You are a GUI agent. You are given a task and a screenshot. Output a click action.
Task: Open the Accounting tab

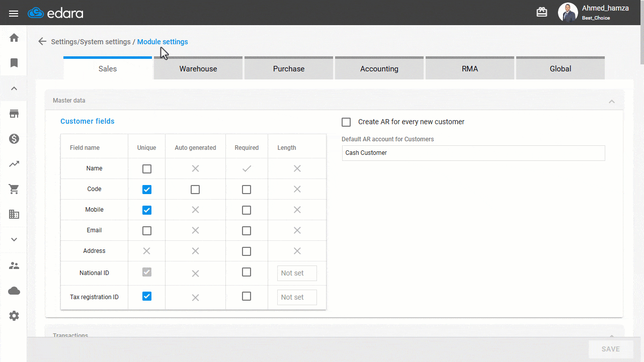379,68
